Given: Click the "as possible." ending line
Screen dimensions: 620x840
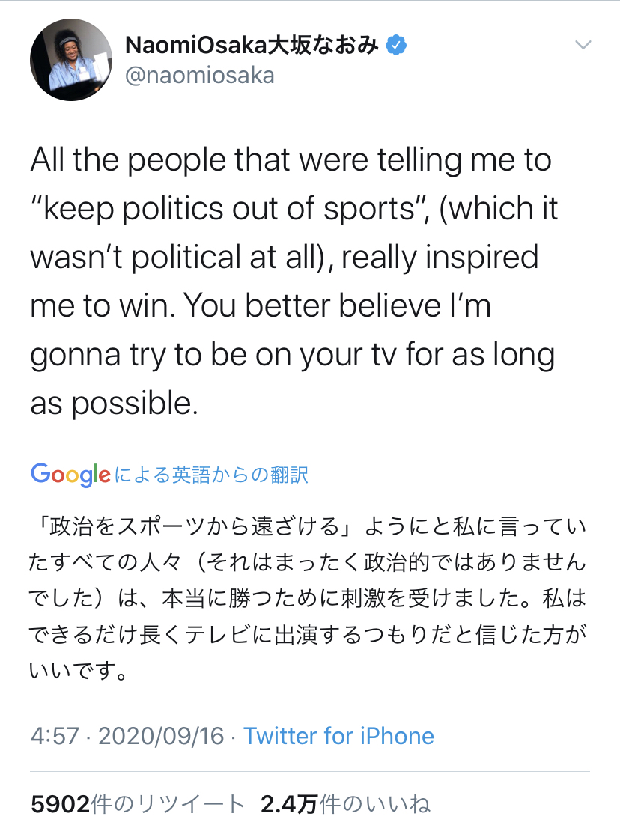Looking at the screenshot, I should 114,404.
